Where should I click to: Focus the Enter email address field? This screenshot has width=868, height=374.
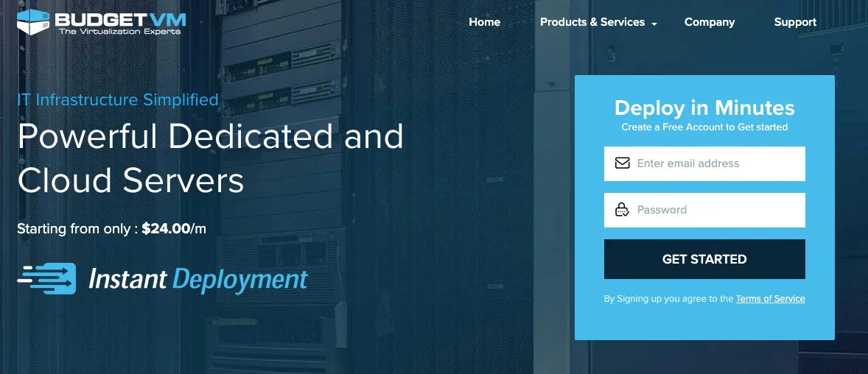(x=704, y=163)
